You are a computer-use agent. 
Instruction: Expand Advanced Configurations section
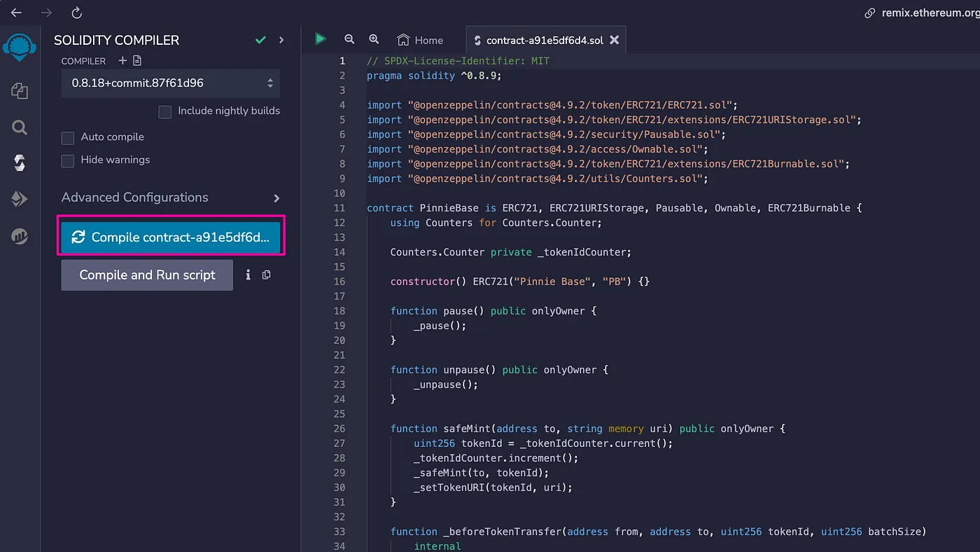click(170, 198)
